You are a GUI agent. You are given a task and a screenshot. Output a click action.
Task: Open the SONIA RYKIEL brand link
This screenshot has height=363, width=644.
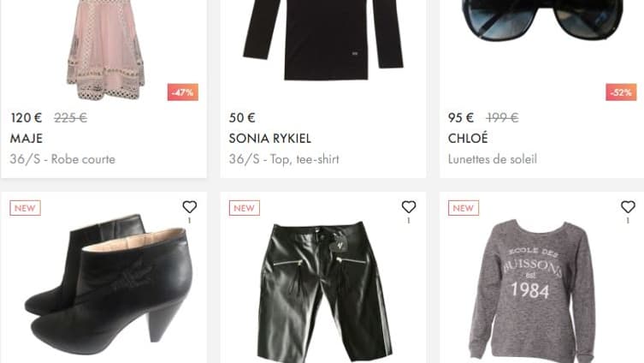pos(270,139)
